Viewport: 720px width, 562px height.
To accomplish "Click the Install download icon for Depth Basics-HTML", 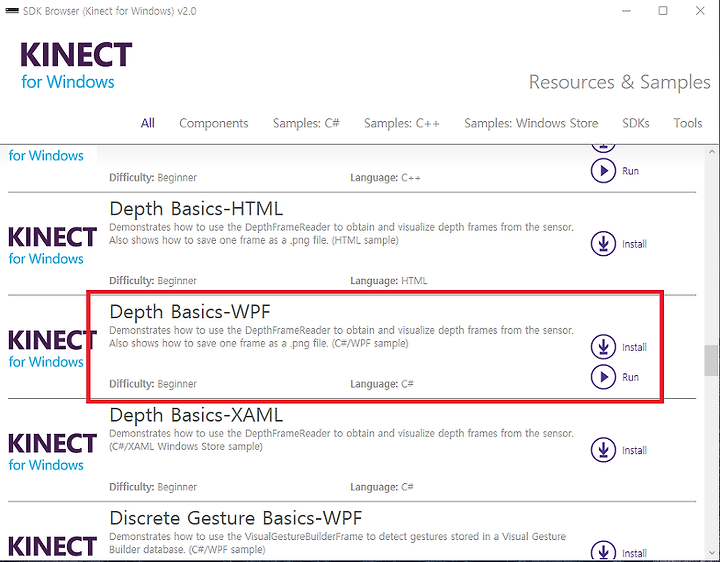I will tap(603, 243).
